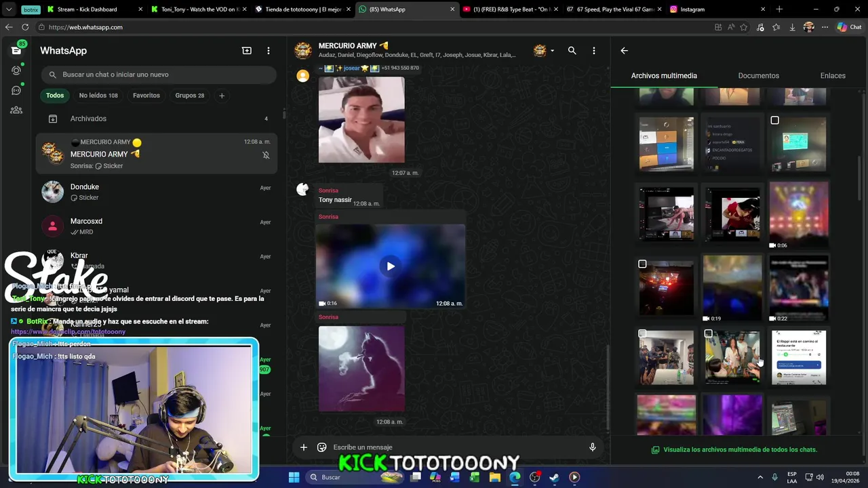This screenshot has height=488, width=868.
Task: Open Ronaldo image in chat
Action: pyautogui.click(x=361, y=120)
